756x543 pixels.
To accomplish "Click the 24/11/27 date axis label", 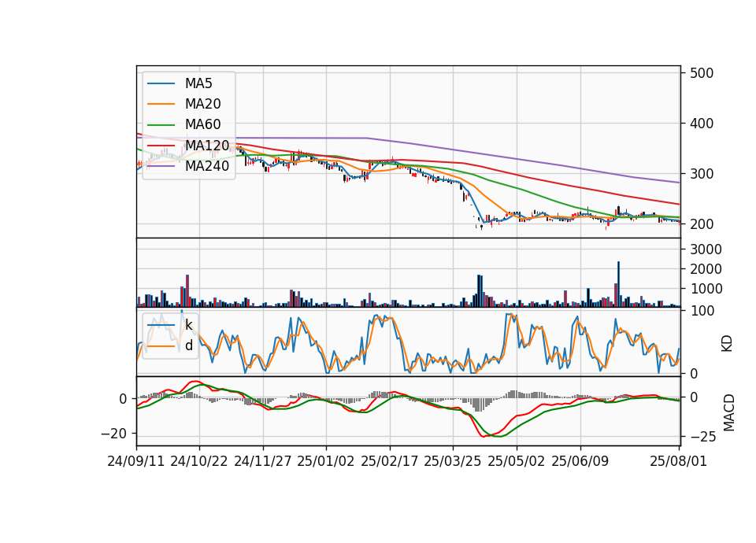I will (x=263, y=461).
